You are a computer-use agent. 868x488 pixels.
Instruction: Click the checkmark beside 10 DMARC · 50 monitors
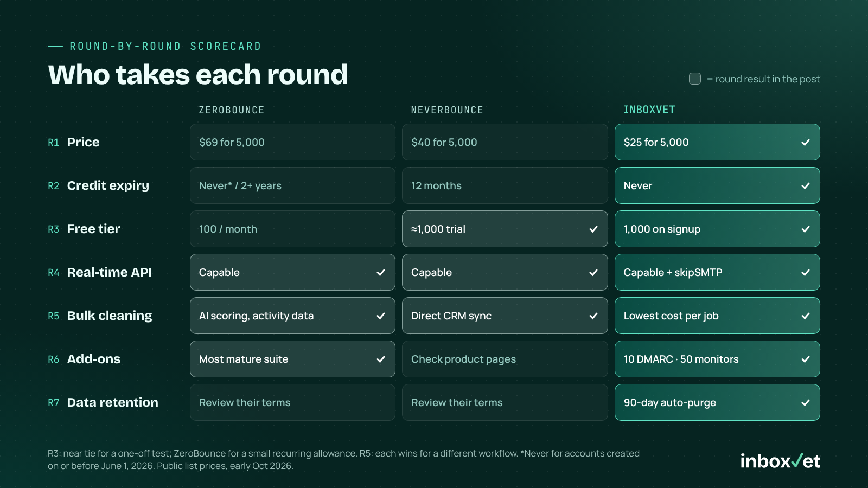(x=806, y=359)
